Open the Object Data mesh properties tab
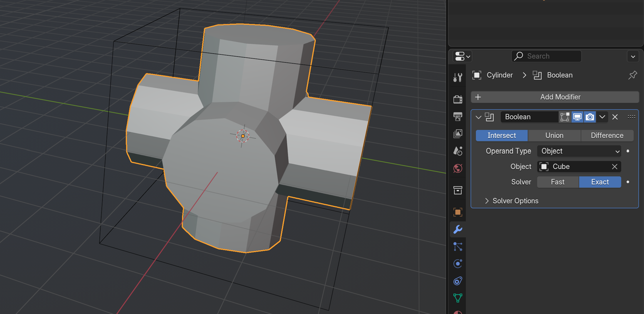The width and height of the screenshot is (644, 314). pos(457,298)
